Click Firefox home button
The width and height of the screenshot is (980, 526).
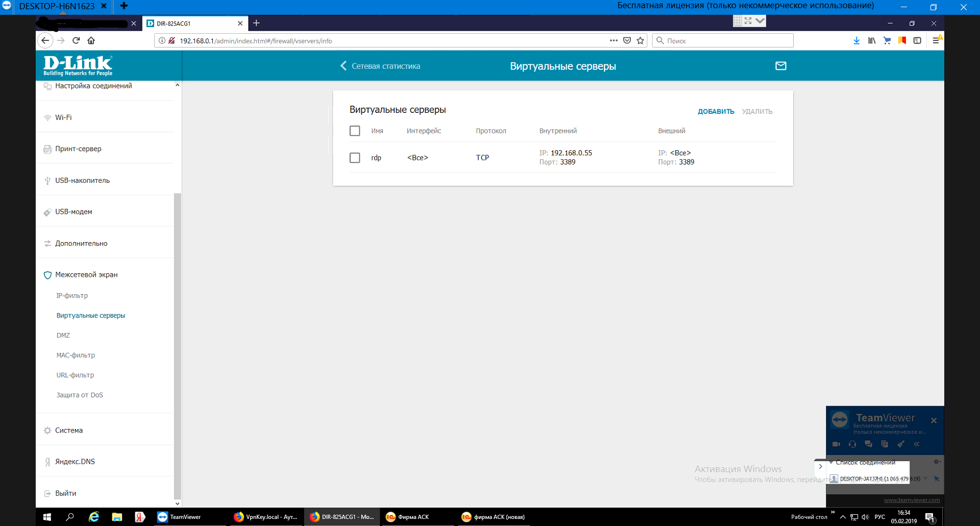click(91, 40)
